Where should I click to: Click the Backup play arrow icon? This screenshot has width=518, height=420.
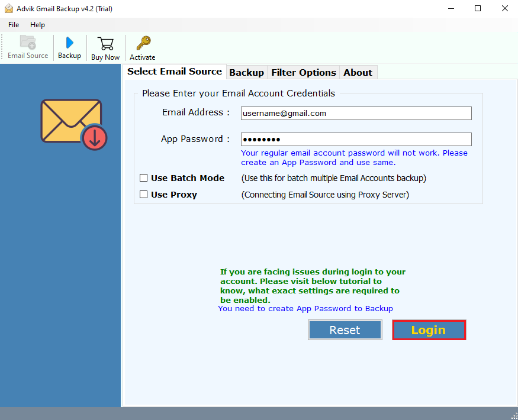pyautogui.click(x=69, y=43)
